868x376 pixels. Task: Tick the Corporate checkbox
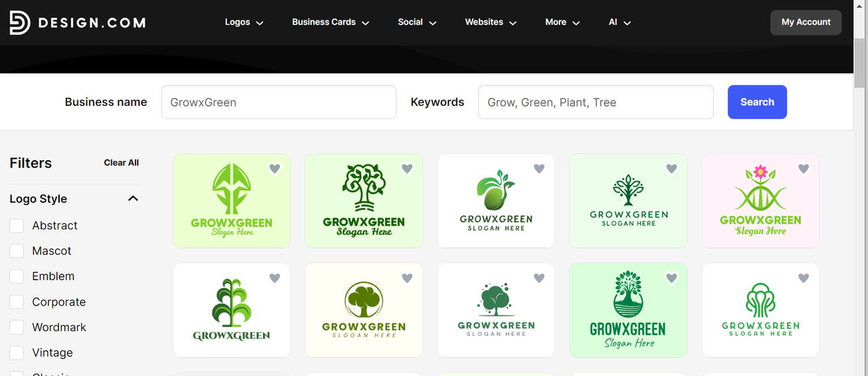[17, 302]
